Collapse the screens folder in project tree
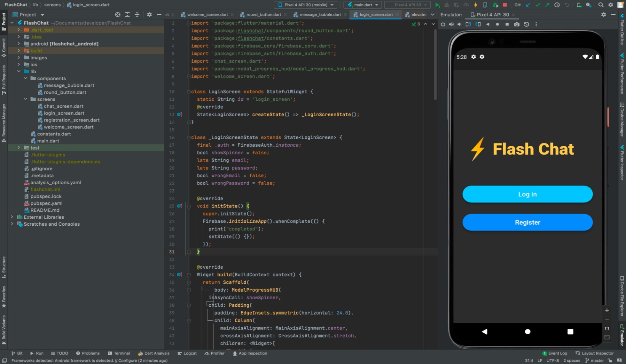 click(25, 99)
